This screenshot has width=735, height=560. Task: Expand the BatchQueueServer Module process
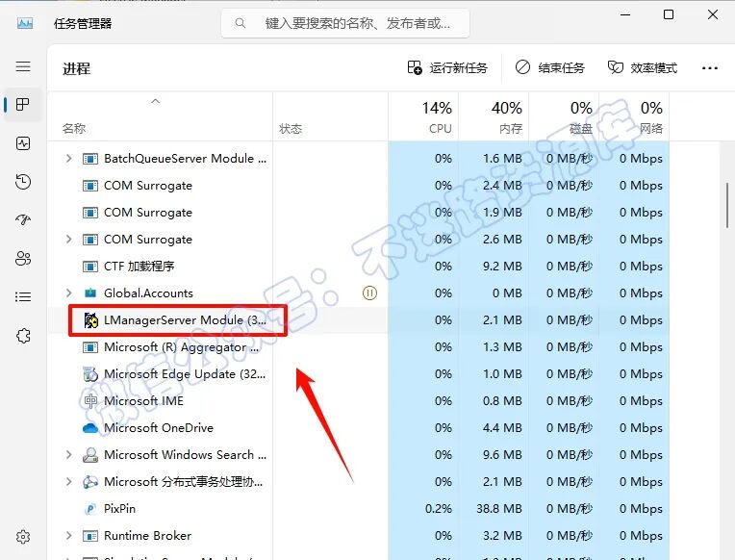69,159
